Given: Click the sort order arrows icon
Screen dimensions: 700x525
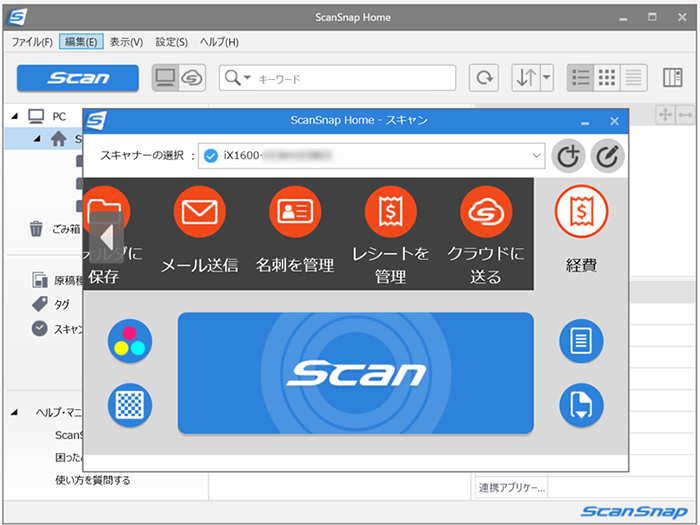Looking at the screenshot, I should point(526,78).
